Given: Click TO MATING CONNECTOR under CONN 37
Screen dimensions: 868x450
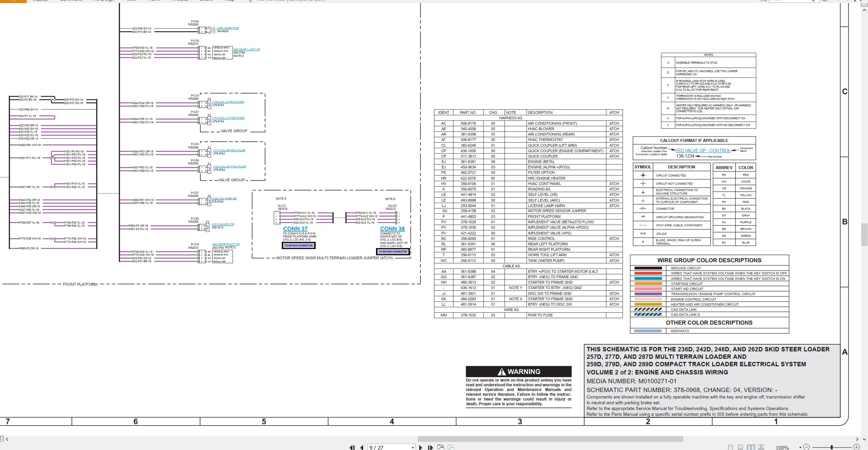Looking at the screenshot, I should [x=299, y=246].
